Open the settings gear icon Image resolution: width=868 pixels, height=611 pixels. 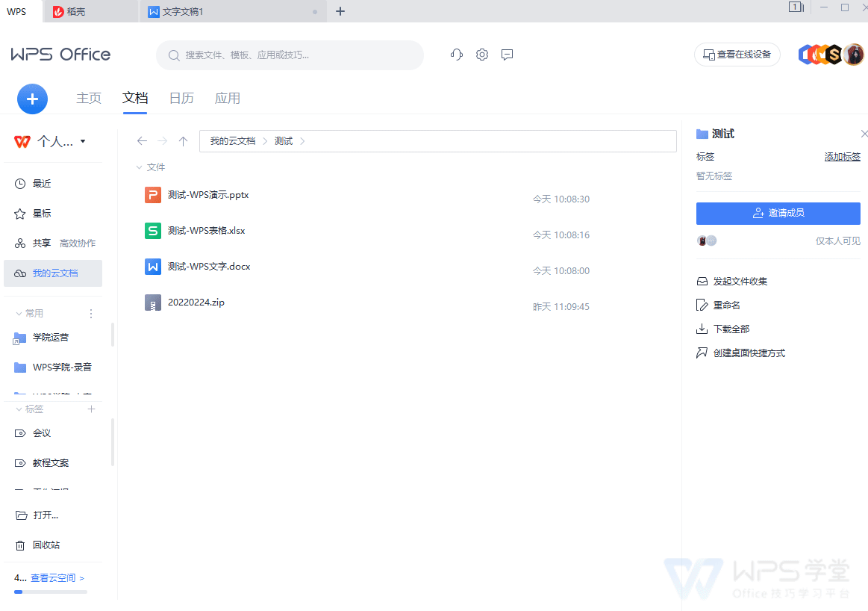(482, 55)
